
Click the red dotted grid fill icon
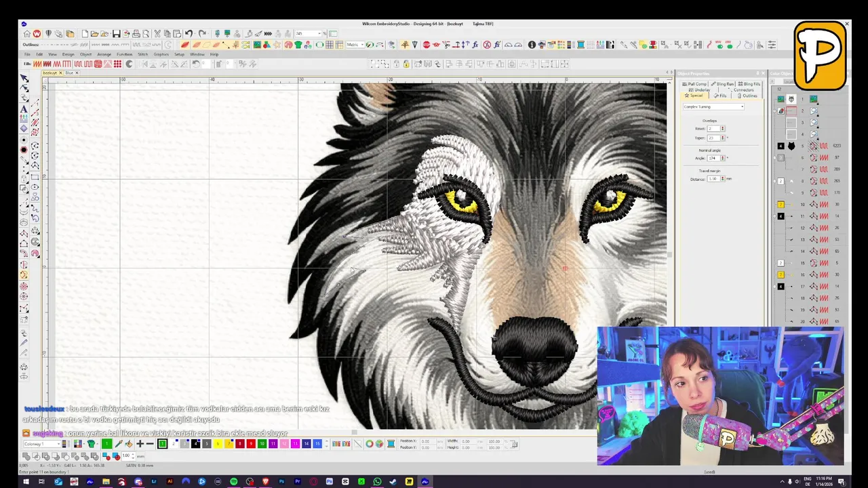[117, 64]
